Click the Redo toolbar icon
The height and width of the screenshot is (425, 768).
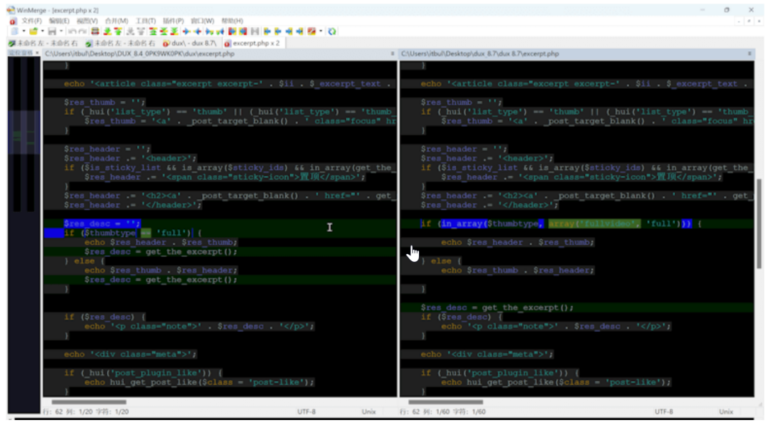81,31
